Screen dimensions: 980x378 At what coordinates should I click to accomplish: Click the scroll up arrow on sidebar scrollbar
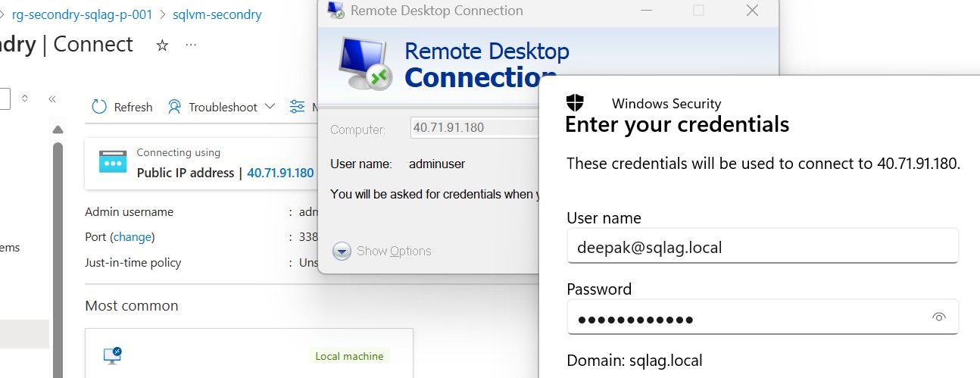tap(58, 130)
